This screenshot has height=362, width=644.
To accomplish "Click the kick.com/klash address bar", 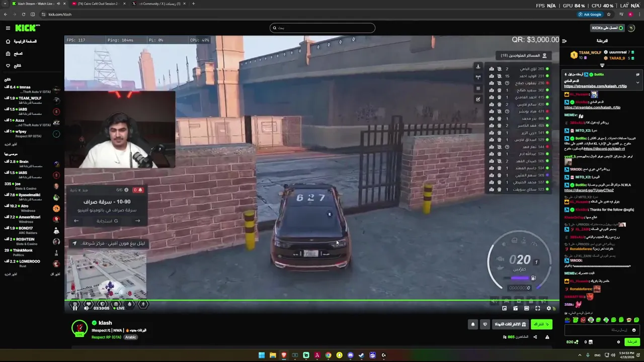I will (x=60, y=14).
